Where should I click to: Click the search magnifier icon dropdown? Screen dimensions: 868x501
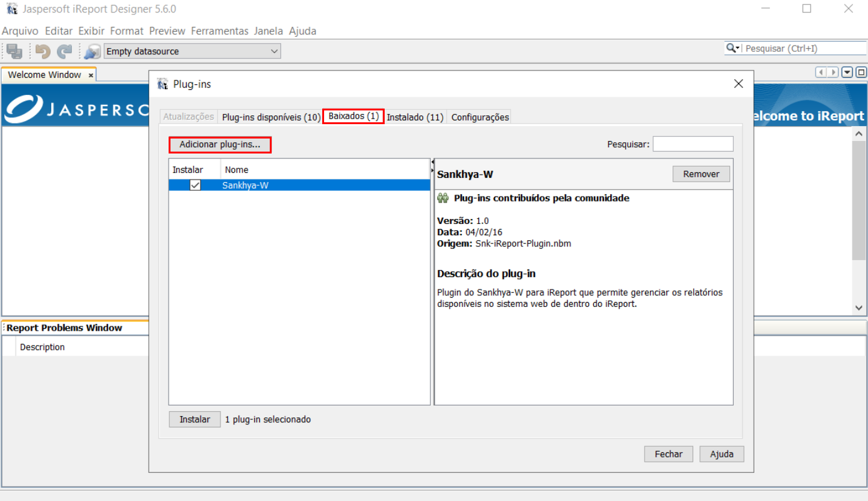click(733, 48)
